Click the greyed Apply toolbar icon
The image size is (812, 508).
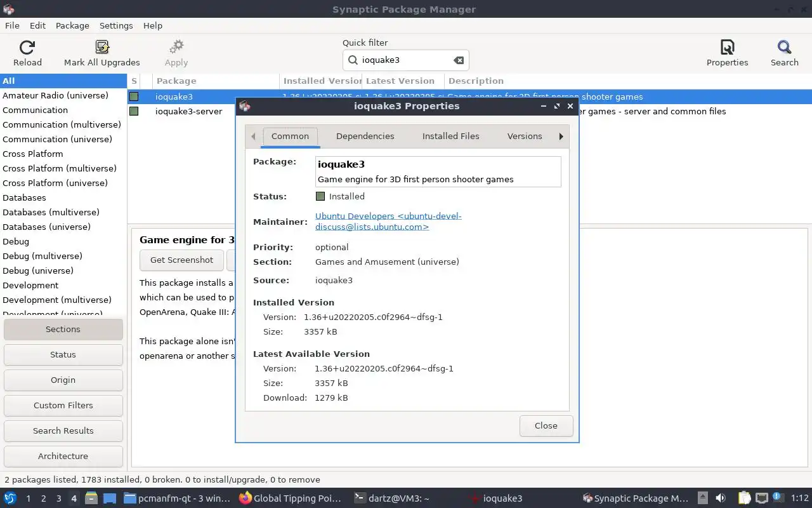(x=176, y=47)
